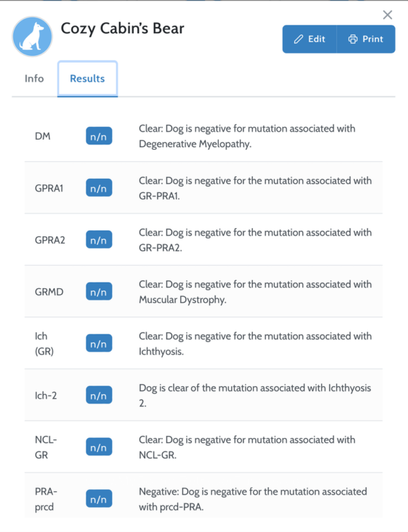Click the n/n badge for DM
408x532 pixels.
[99, 136]
